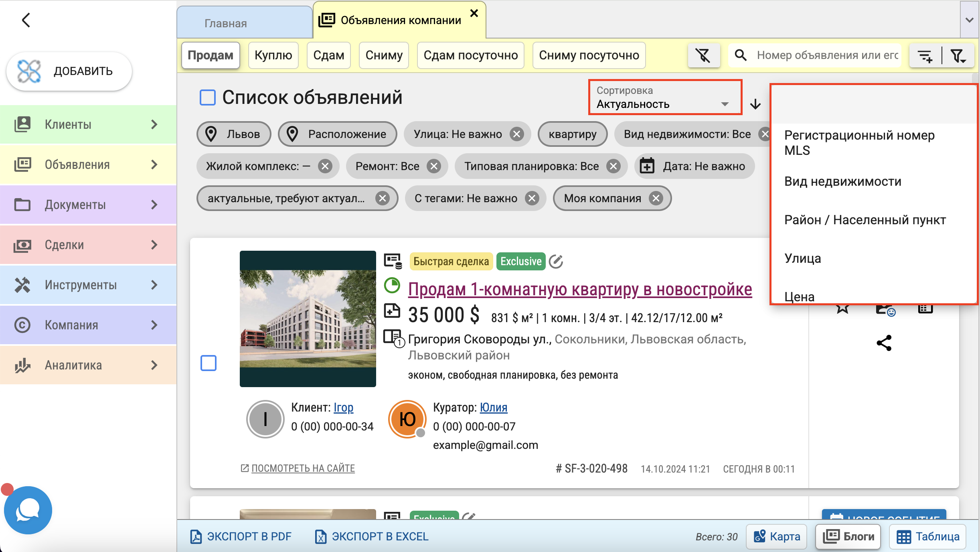Click the Львов location chip
This screenshot has width=980, height=552.
[234, 134]
